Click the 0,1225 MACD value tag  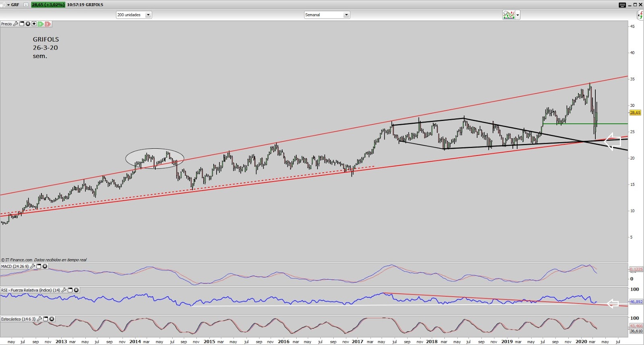636,269
